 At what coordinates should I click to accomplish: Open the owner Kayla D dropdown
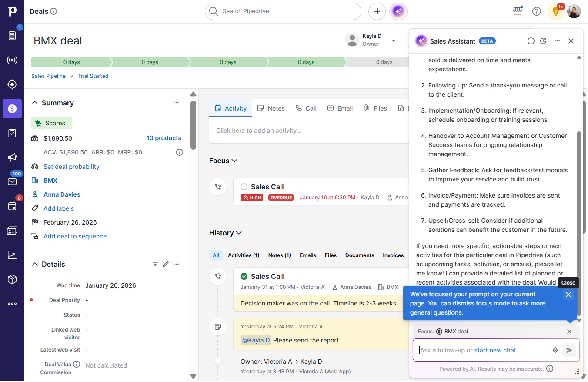coord(394,40)
